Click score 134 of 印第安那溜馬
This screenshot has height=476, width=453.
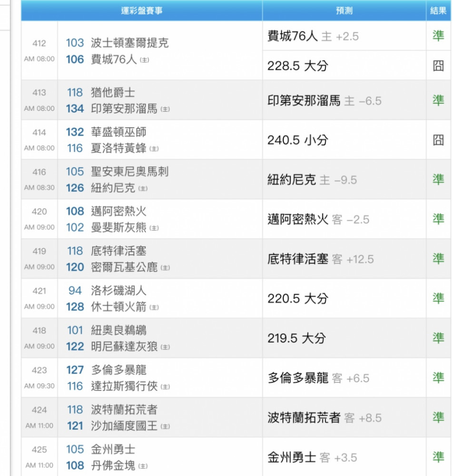click(x=75, y=109)
